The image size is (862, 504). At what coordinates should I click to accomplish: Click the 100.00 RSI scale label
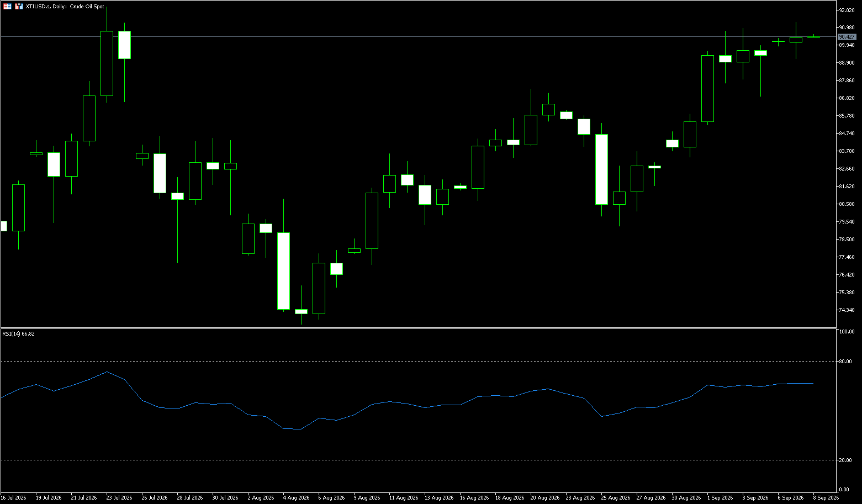click(x=847, y=332)
